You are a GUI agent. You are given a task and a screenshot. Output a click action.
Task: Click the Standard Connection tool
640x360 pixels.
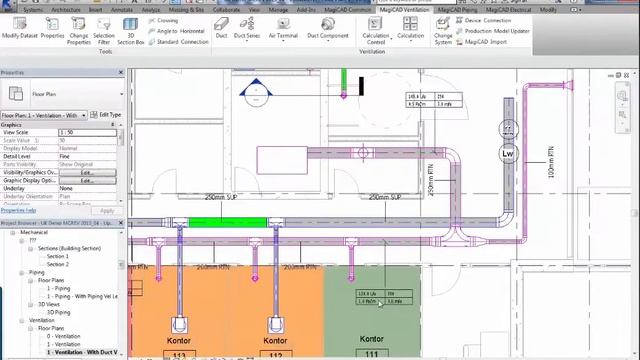(x=178, y=42)
